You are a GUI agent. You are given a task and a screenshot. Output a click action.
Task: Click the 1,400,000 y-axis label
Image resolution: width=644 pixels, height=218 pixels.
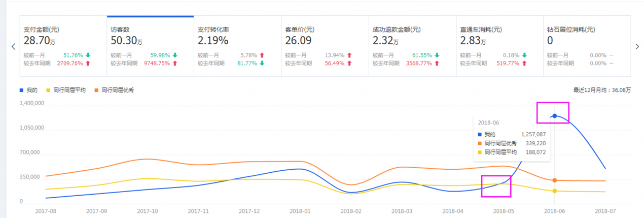pyautogui.click(x=32, y=103)
